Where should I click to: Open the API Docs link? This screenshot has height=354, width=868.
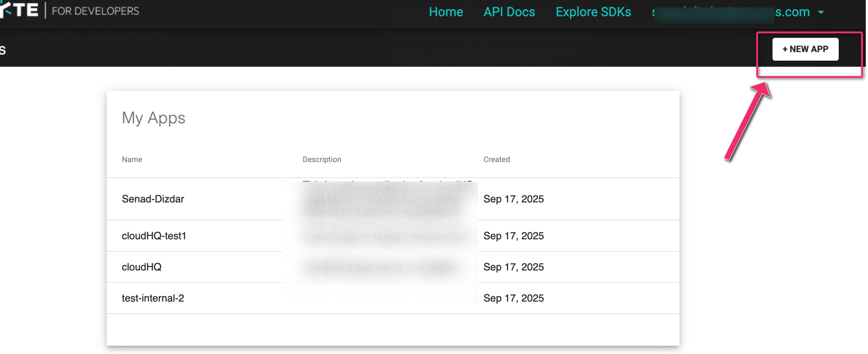click(x=509, y=12)
